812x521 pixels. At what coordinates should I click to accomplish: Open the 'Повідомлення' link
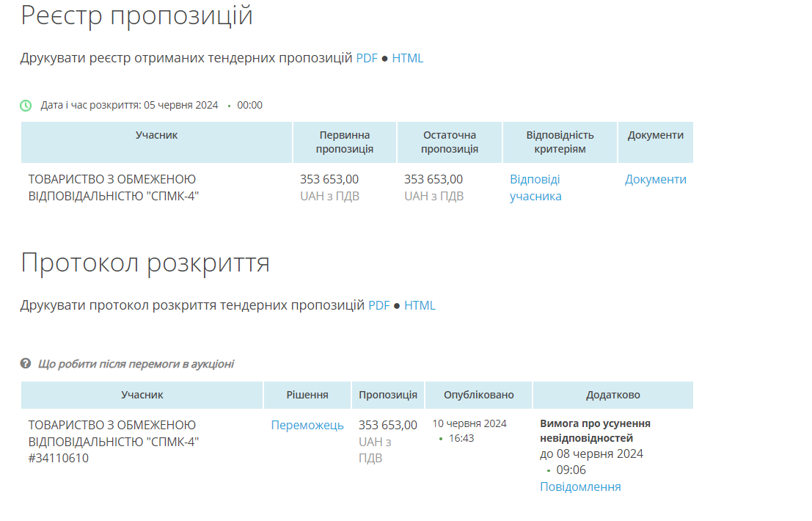(580, 487)
